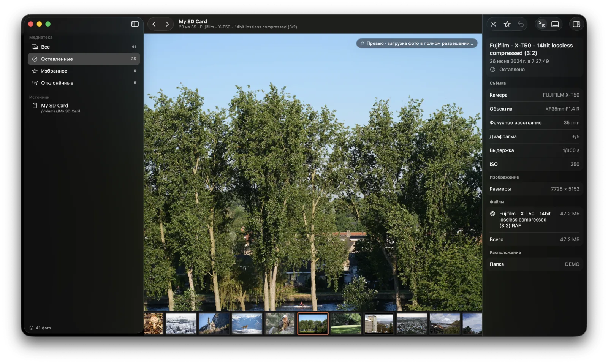
Task: Click the undo arrow icon
Action: click(521, 24)
